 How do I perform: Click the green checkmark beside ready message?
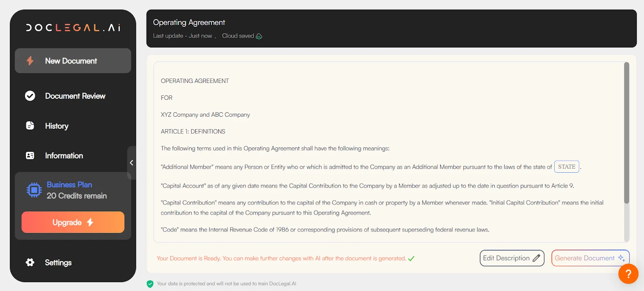click(411, 258)
